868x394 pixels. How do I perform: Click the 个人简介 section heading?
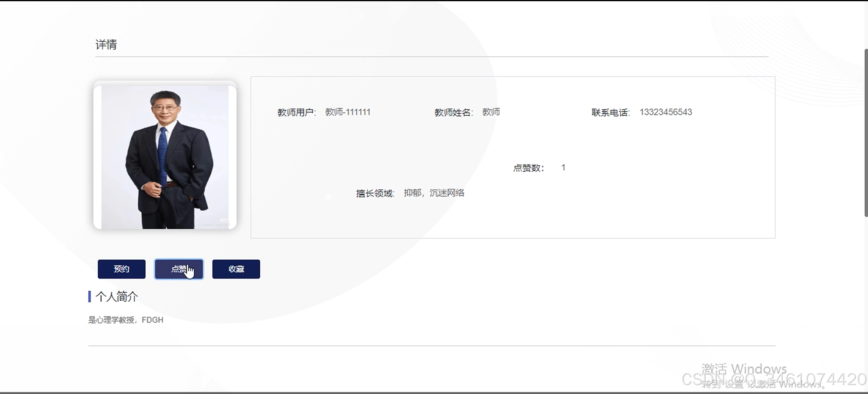[x=117, y=297]
